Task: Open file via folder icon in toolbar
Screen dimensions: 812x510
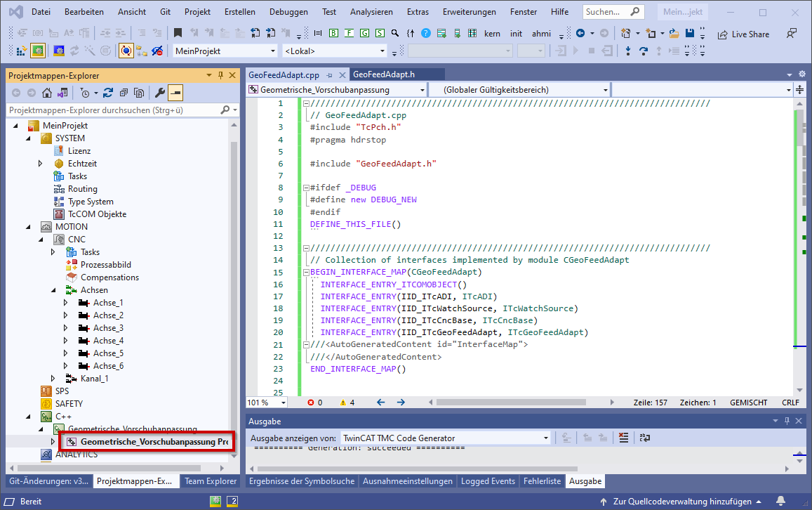Action: pos(674,34)
